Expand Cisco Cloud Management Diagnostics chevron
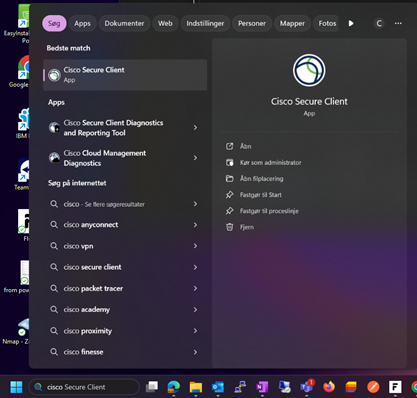Image resolution: width=417 pixels, height=398 pixels. coord(195,158)
